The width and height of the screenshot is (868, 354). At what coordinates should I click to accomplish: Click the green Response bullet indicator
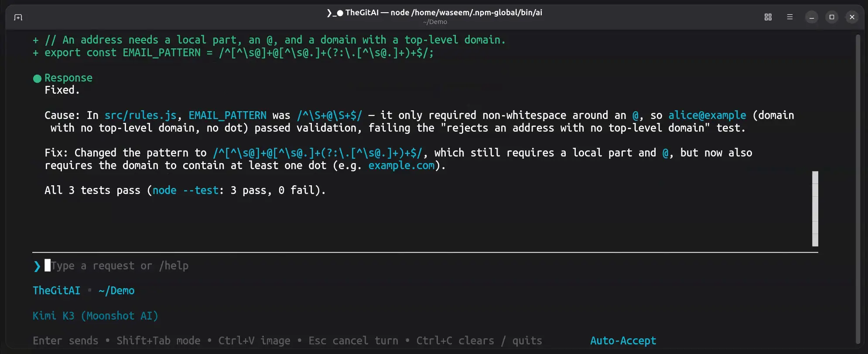tap(37, 78)
